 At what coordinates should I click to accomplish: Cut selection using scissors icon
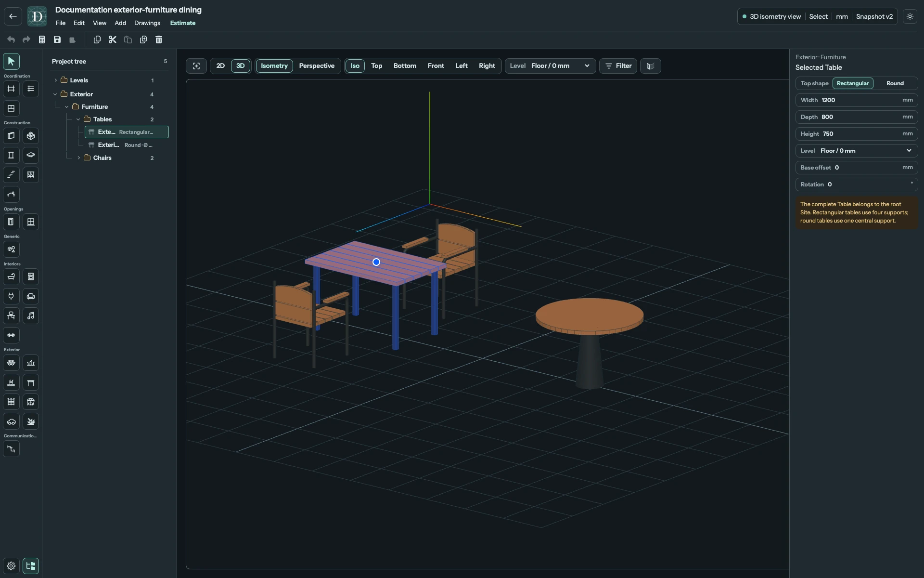pos(113,39)
